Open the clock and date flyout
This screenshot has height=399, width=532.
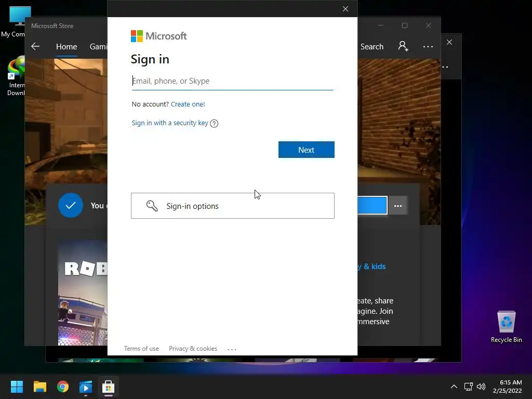508,387
